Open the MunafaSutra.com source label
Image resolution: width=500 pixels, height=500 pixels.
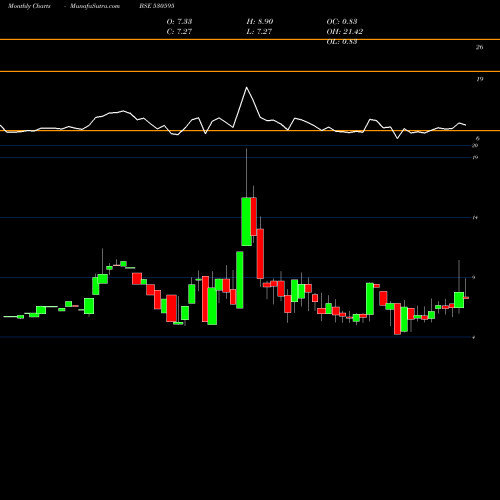pyautogui.click(x=95, y=6)
